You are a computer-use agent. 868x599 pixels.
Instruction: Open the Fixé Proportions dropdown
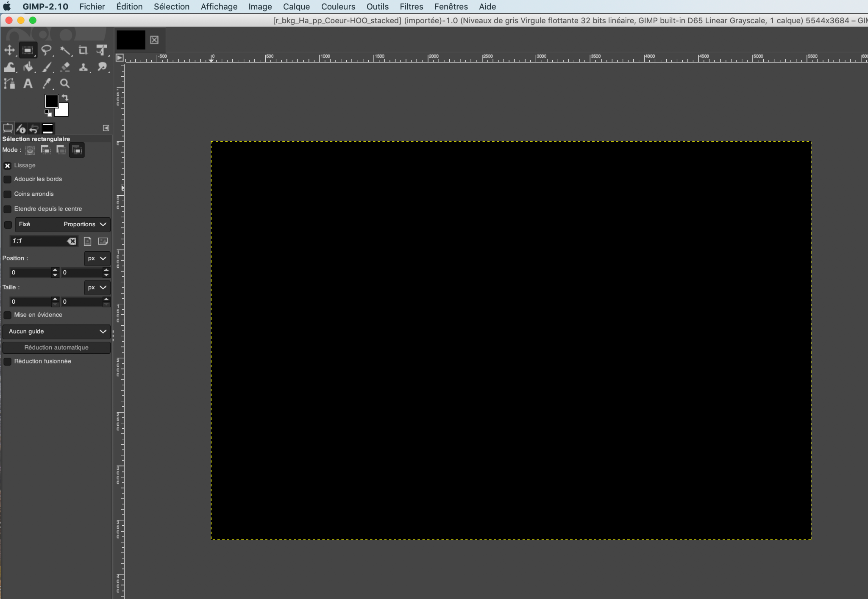(63, 225)
